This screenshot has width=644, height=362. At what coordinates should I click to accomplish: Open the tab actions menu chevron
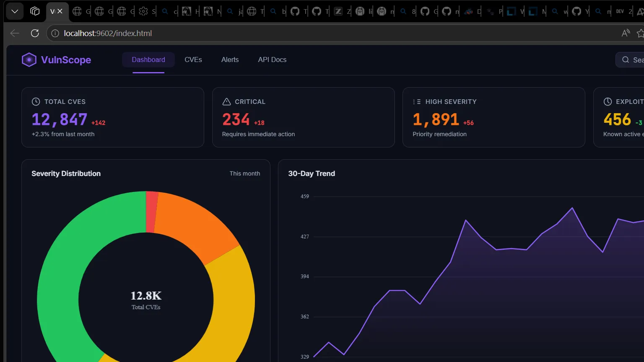pyautogui.click(x=15, y=11)
